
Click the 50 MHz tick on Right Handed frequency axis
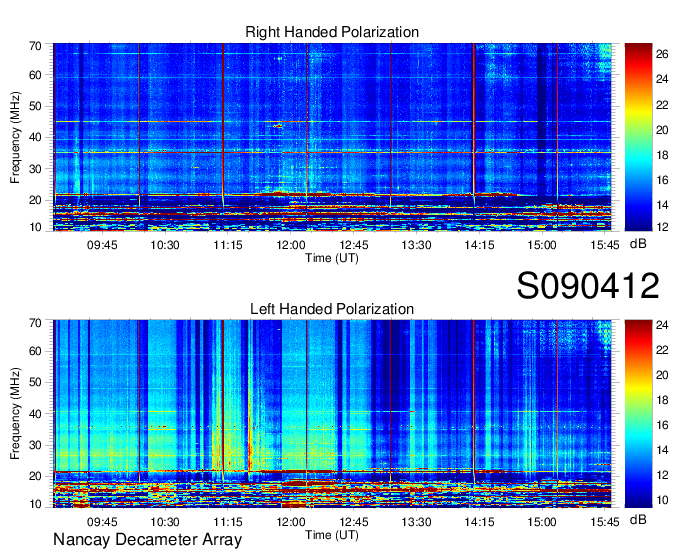point(35,106)
